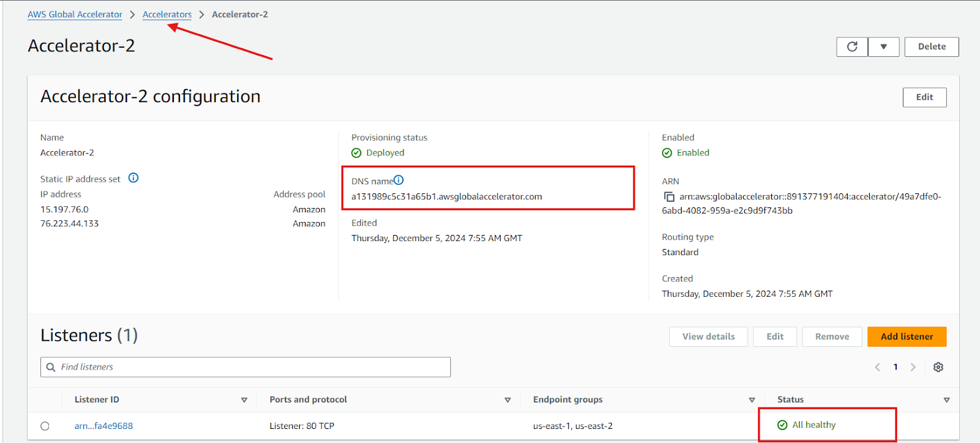Viewport: 980px width, 443px height.
Task: Click the us-east-1, us-east-2 endpoint groups cell
Action: (573, 426)
